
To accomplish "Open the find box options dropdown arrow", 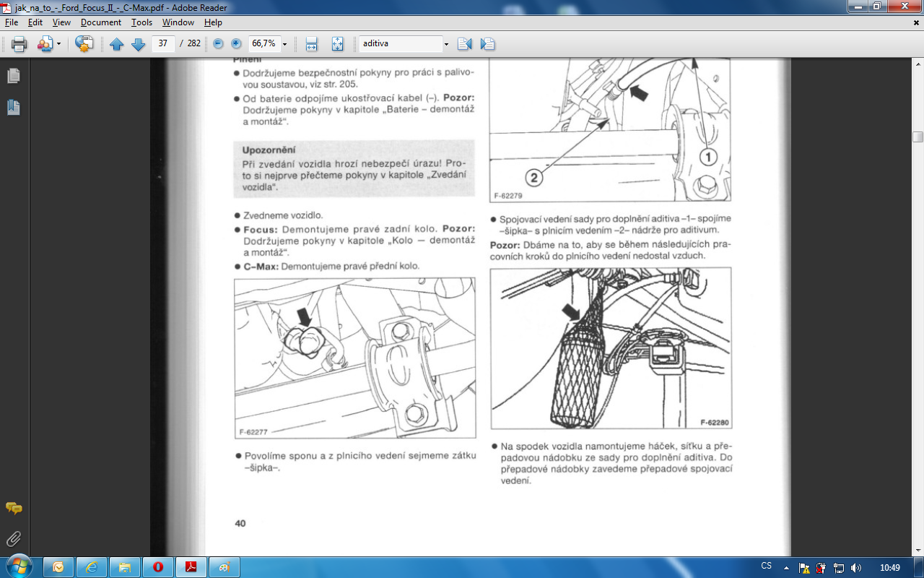I will (x=446, y=44).
